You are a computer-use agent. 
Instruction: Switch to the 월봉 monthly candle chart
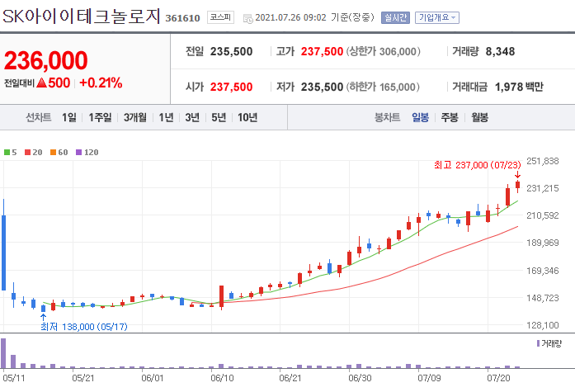[479, 117]
